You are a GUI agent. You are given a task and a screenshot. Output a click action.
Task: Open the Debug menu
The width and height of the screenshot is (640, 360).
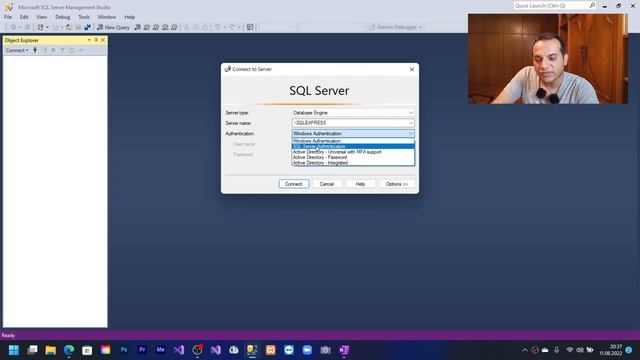62,17
